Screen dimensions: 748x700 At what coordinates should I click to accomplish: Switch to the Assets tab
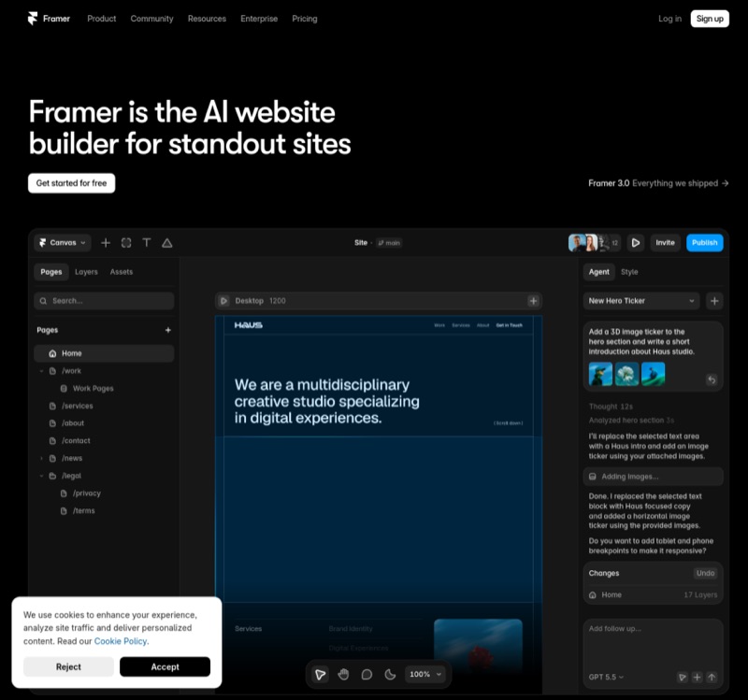(x=122, y=272)
